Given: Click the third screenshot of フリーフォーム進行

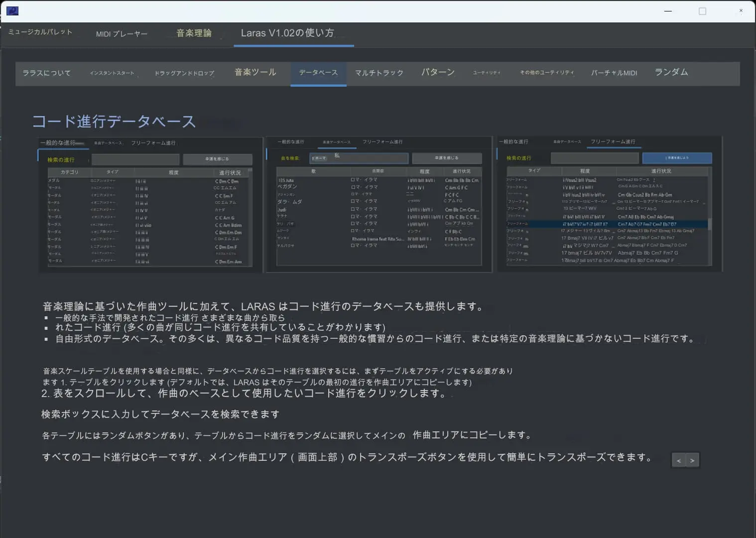Looking at the screenshot, I should (610, 203).
